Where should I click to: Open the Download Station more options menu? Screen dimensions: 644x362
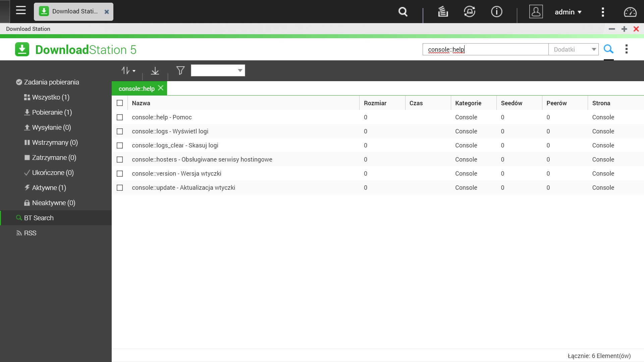pos(626,49)
